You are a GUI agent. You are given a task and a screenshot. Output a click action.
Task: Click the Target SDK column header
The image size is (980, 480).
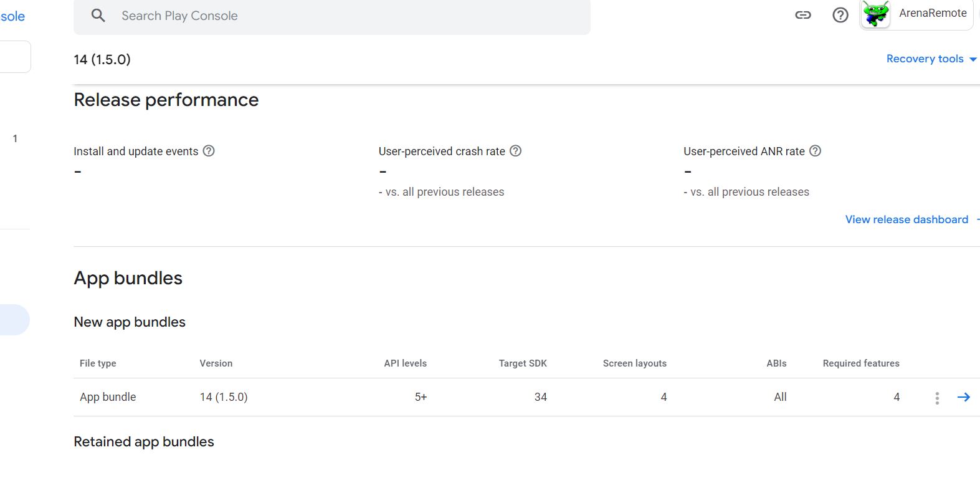coord(523,363)
